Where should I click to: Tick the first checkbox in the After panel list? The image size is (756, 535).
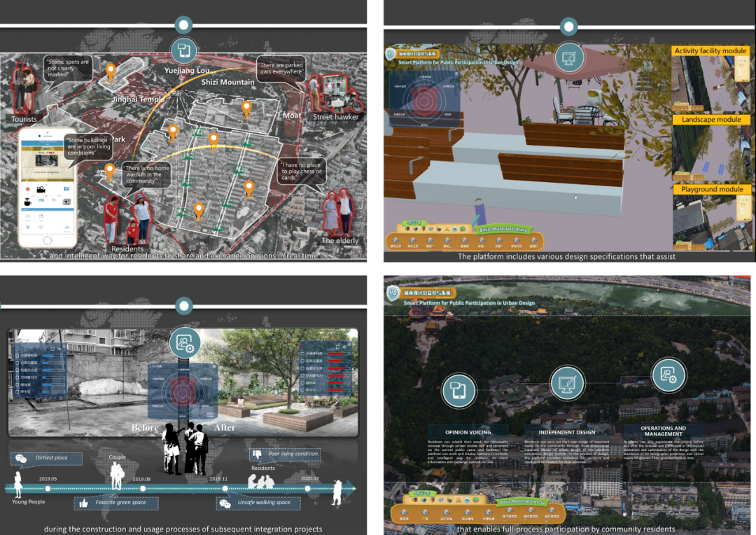pyautogui.click(x=302, y=354)
